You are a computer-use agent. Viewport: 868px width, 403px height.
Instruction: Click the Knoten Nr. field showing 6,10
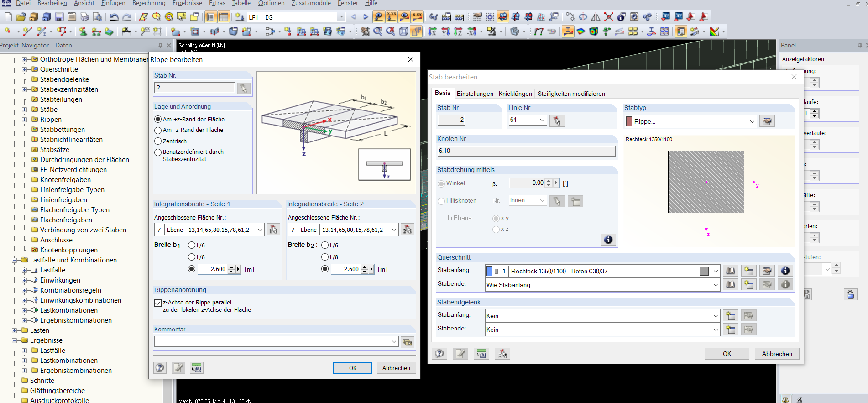click(x=526, y=151)
